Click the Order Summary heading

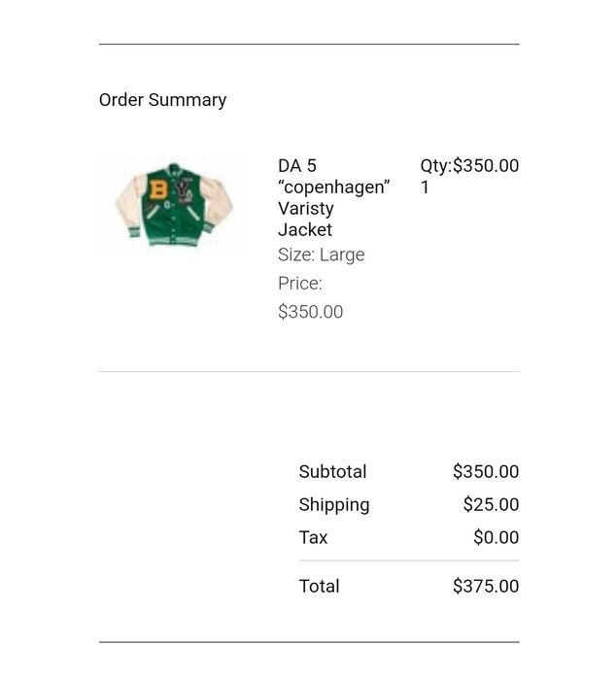[162, 100]
